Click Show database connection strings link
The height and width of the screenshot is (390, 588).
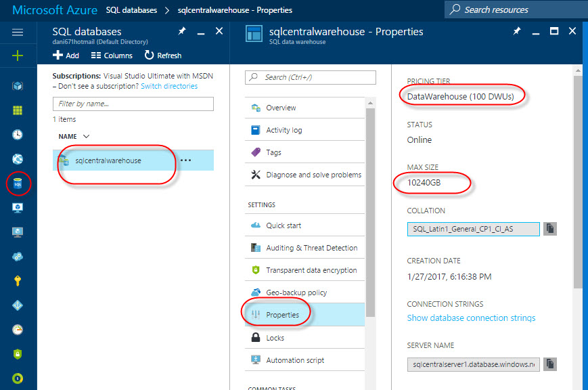[471, 318]
